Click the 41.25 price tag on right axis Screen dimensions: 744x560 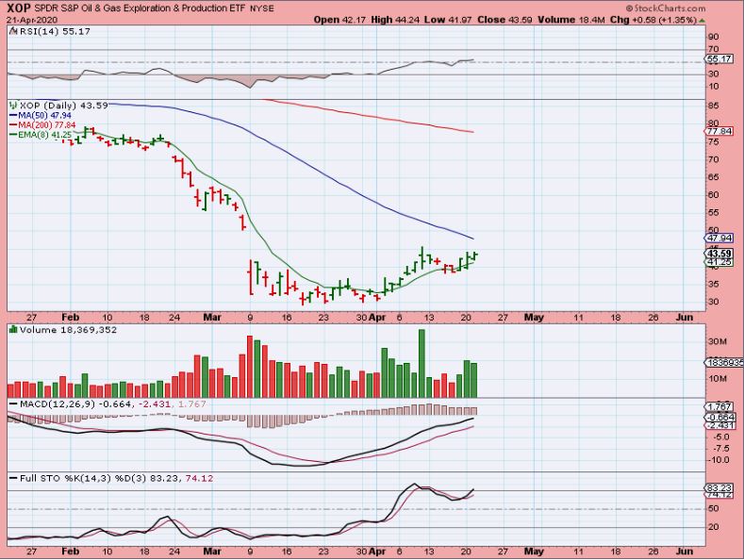pyautogui.click(x=719, y=262)
